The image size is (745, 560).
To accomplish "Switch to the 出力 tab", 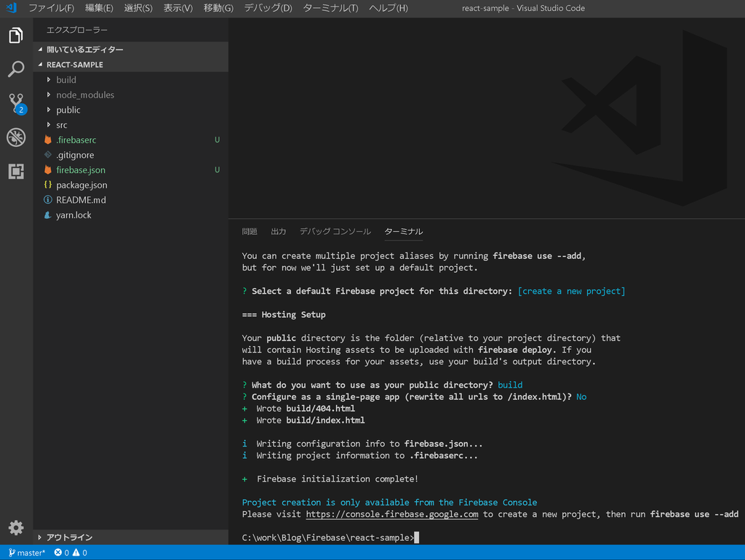I will tap(278, 231).
